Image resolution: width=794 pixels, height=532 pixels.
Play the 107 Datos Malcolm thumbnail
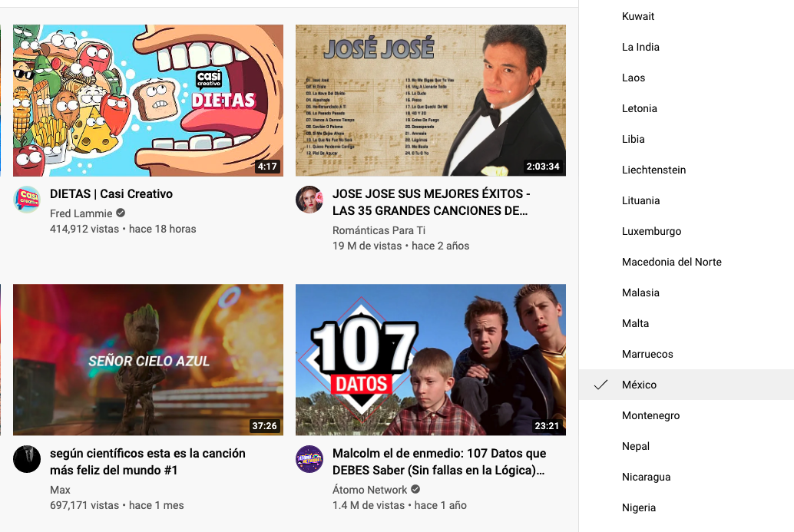click(431, 359)
